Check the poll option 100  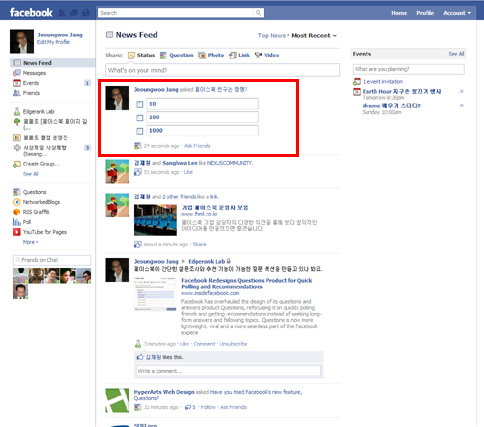pyautogui.click(x=140, y=118)
